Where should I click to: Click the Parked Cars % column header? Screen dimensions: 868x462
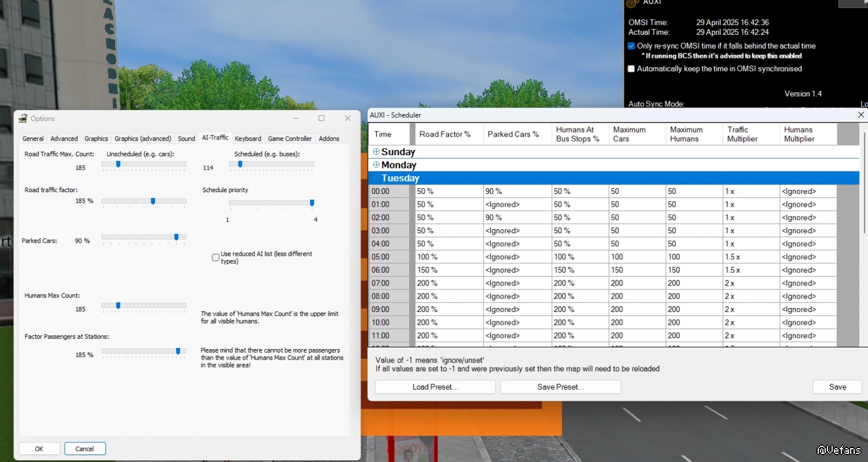click(x=517, y=134)
